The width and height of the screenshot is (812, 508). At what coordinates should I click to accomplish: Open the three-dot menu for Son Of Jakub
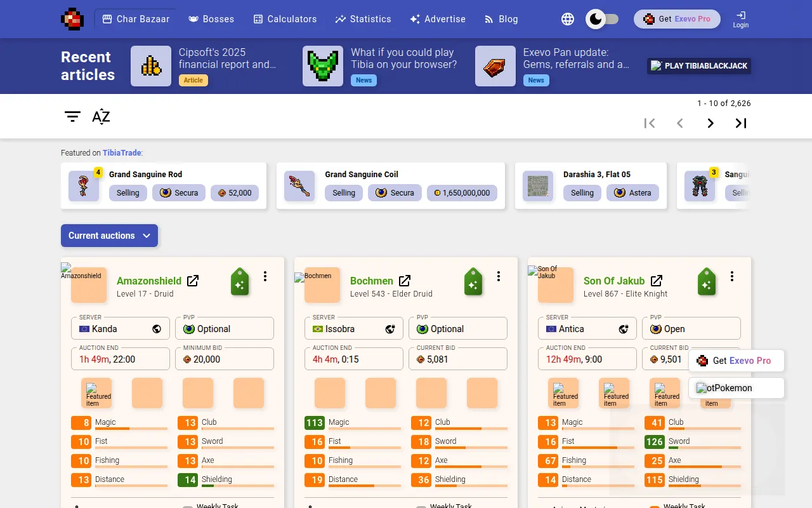coord(732,276)
